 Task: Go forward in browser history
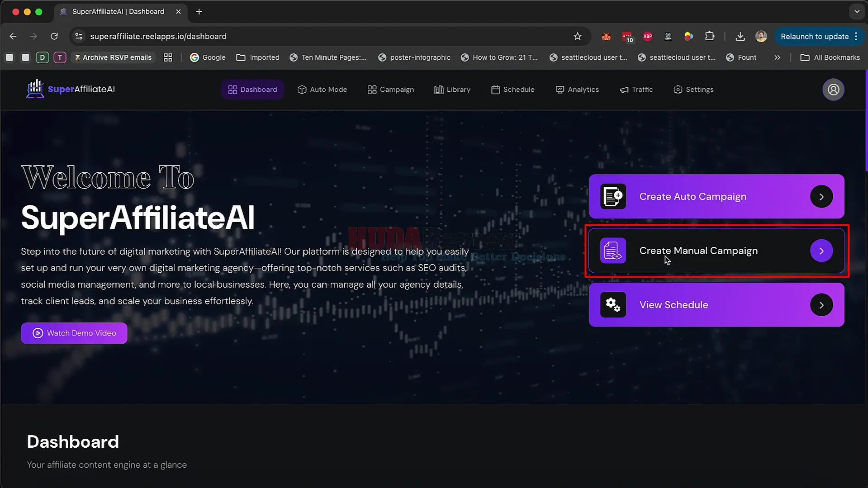point(33,36)
